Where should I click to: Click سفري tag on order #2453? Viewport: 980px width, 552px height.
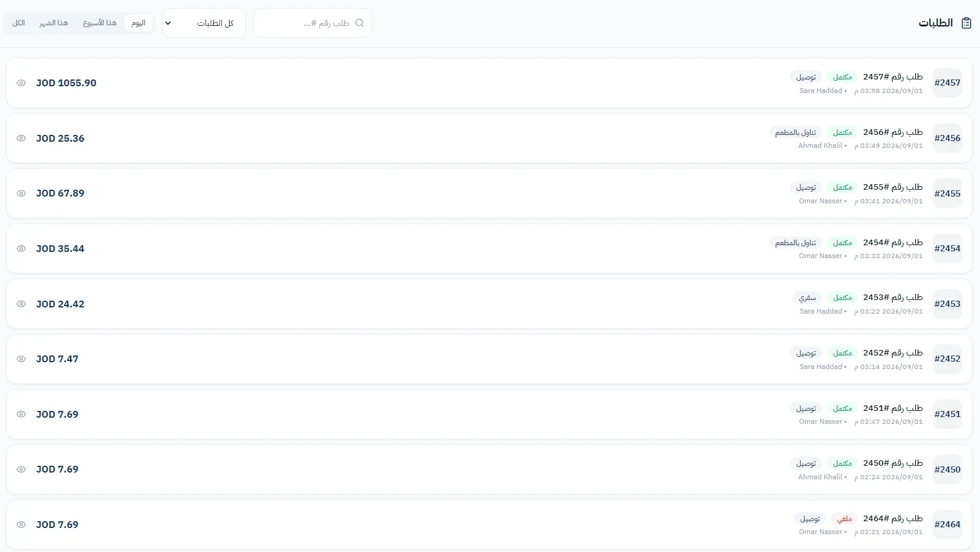pos(807,298)
